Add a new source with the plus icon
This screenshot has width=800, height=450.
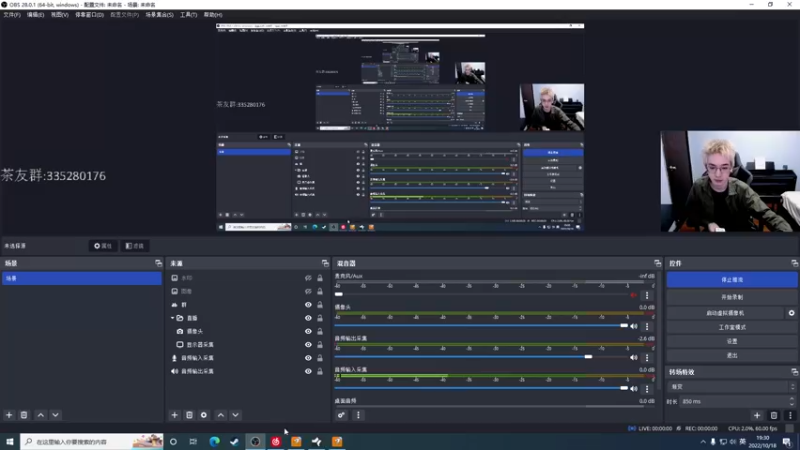(x=174, y=415)
